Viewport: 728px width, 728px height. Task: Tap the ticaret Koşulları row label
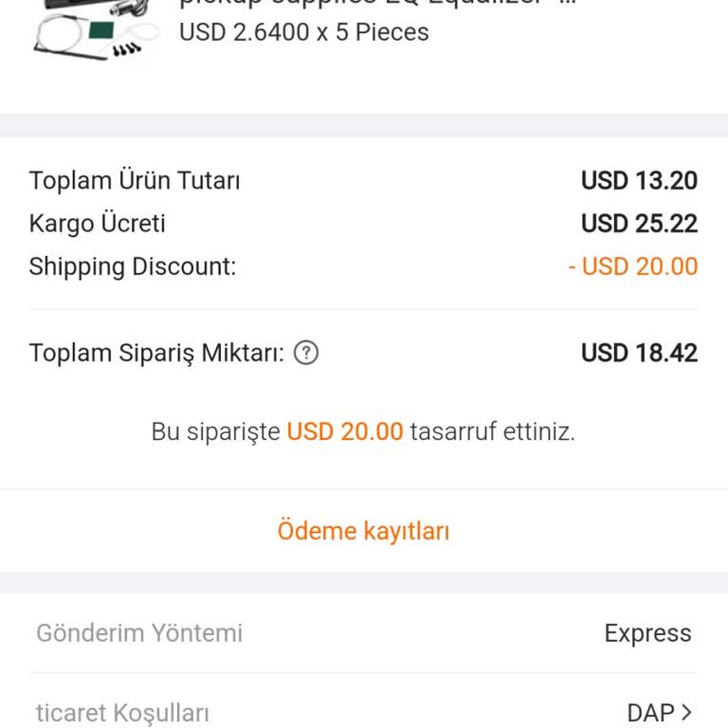point(122,713)
